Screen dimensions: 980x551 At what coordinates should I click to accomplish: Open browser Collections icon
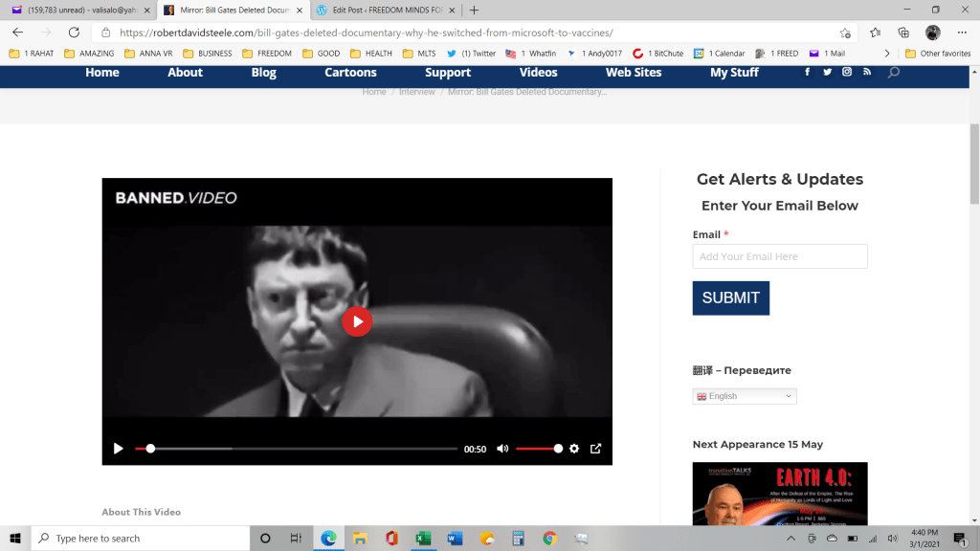click(903, 32)
